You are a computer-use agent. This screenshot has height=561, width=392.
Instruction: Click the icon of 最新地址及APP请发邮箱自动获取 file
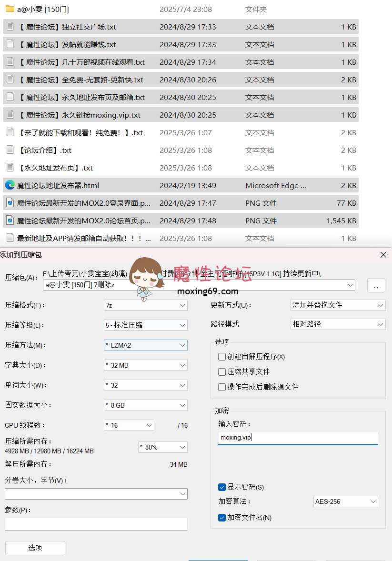[x=10, y=238]
